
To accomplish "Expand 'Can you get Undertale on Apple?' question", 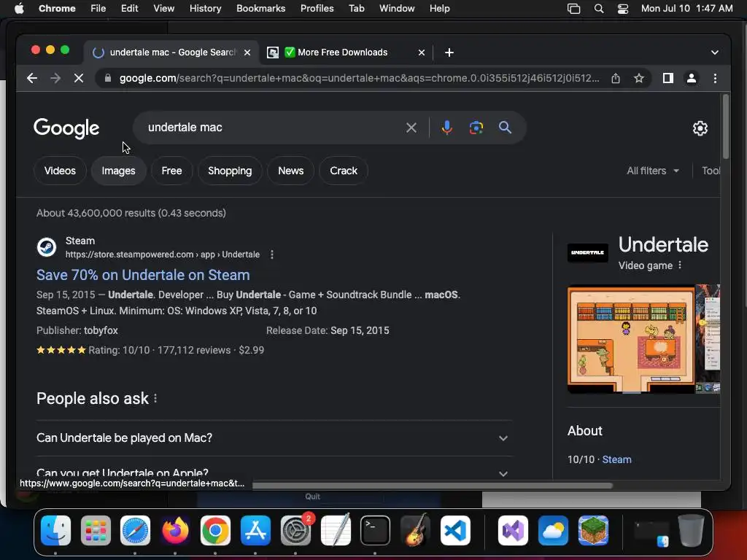I will tap(274, 472).
